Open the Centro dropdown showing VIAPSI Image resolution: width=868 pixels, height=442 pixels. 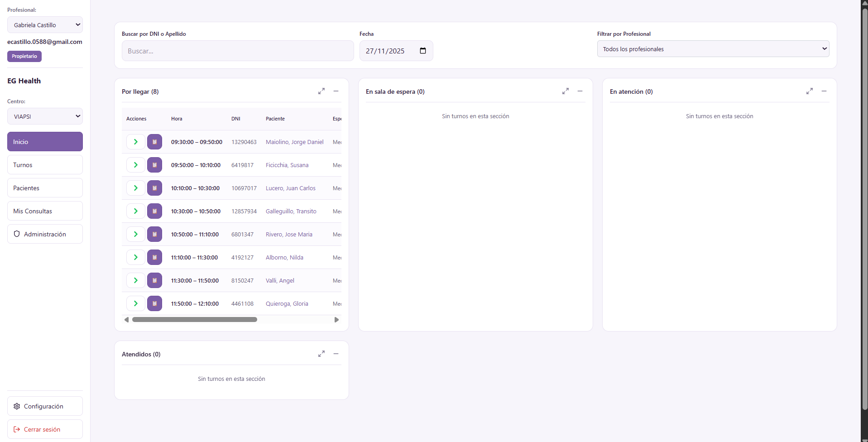(45, 116)
